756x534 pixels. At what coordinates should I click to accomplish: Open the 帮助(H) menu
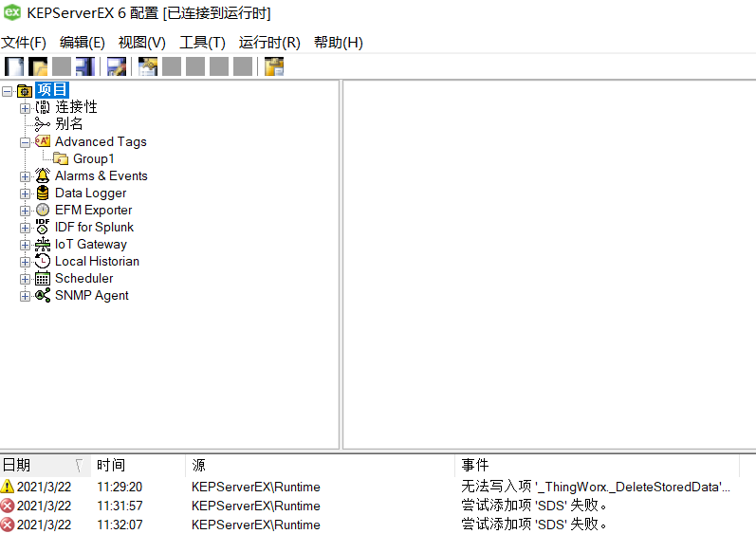[338, 43]
